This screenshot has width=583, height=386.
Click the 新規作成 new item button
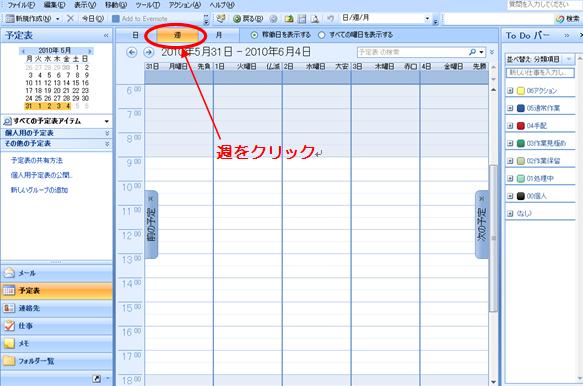pyautogui.click(x=28, y=19)
